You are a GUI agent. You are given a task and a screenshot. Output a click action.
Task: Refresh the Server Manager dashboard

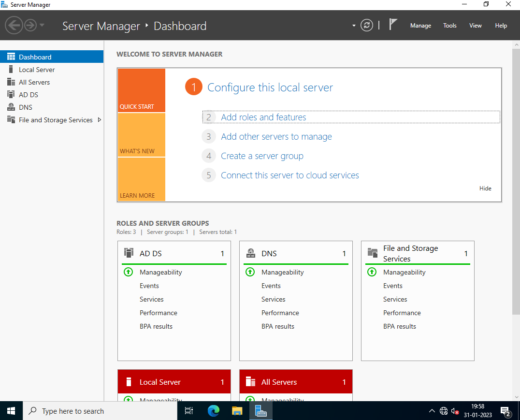[x=366, y=25]
